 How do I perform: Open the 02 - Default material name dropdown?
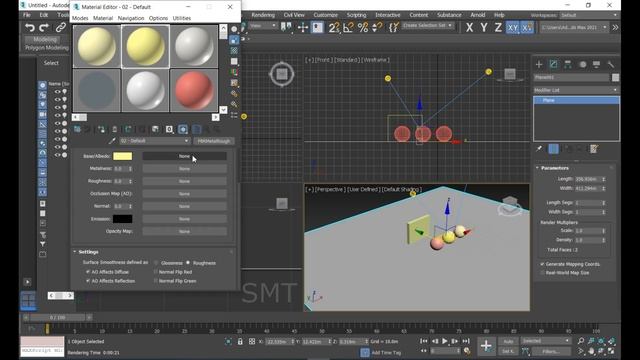click(155, 141)
